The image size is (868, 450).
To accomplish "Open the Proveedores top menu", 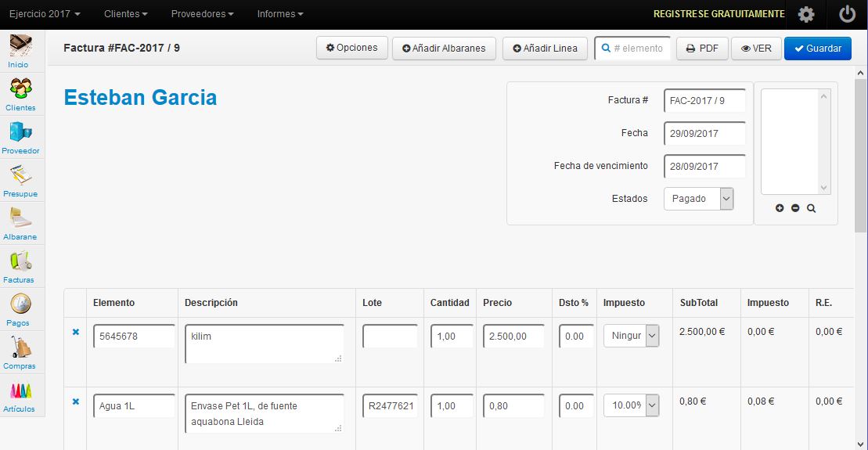I will [x=202, y=14].
